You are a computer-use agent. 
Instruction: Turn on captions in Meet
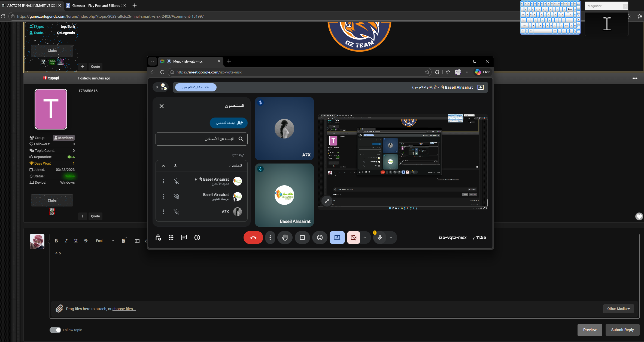click(302, 238)
